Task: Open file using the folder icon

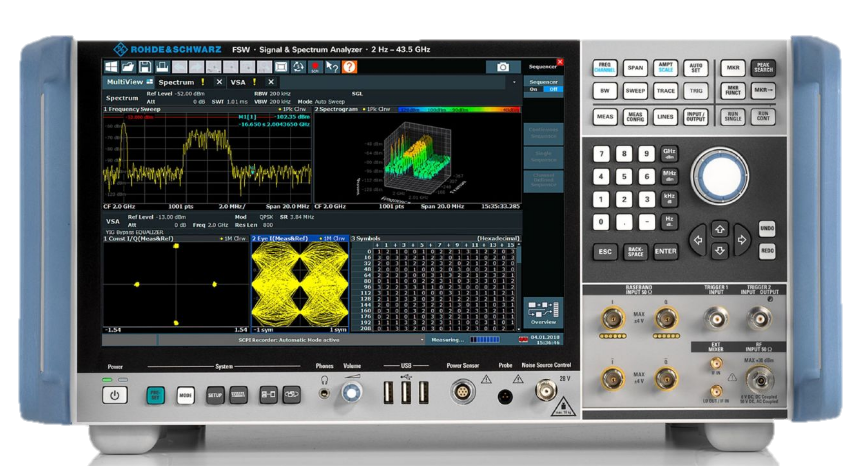Action: (129, 67)
